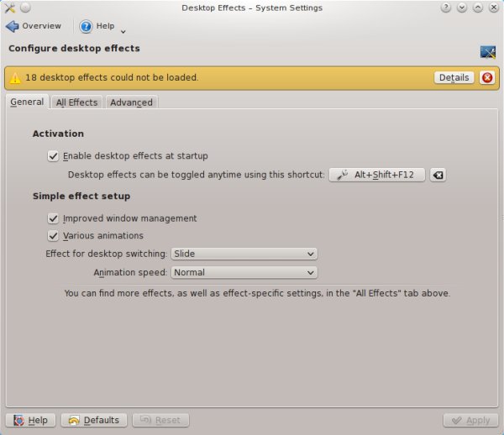Click the Alt+Shift+F12 shortcut button
This screenshot has width=504, height=435.
tap(376, 176)
